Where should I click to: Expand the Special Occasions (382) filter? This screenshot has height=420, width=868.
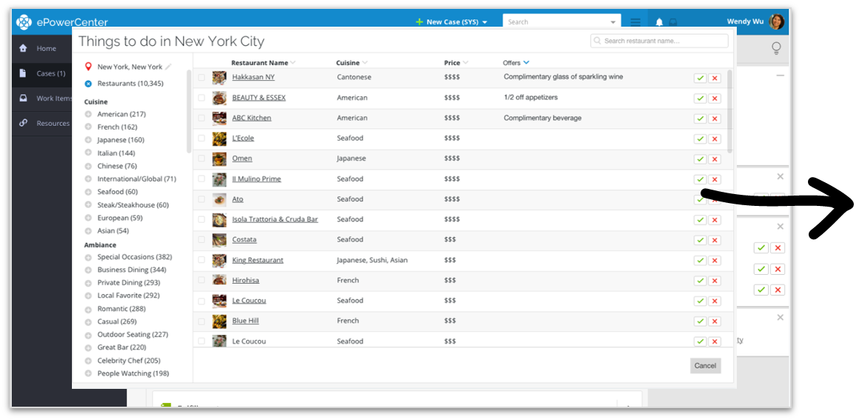tap(88, 257)
